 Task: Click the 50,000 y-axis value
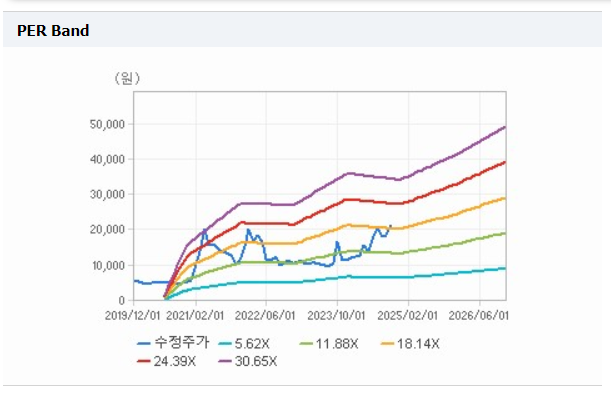tap(107, 124)
